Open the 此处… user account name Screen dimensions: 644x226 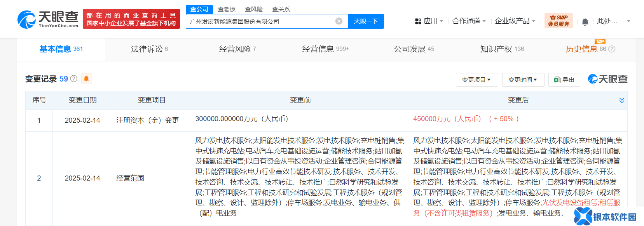607,21
